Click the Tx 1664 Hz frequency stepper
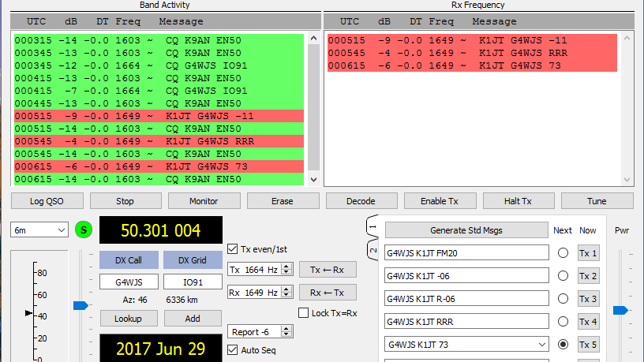The width and height of the screenshot is (644, 362). tap(286, 270)
